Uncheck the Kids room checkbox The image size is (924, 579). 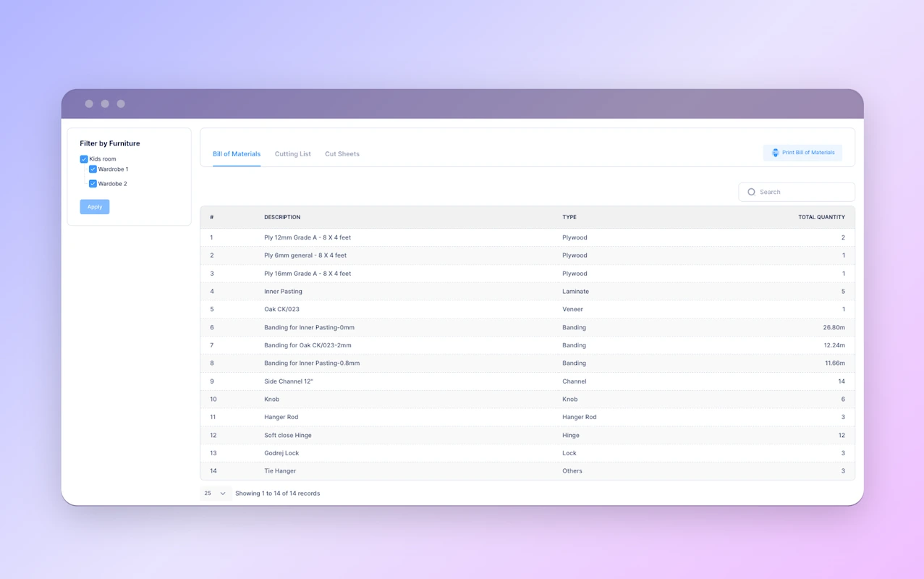point(84,159)
